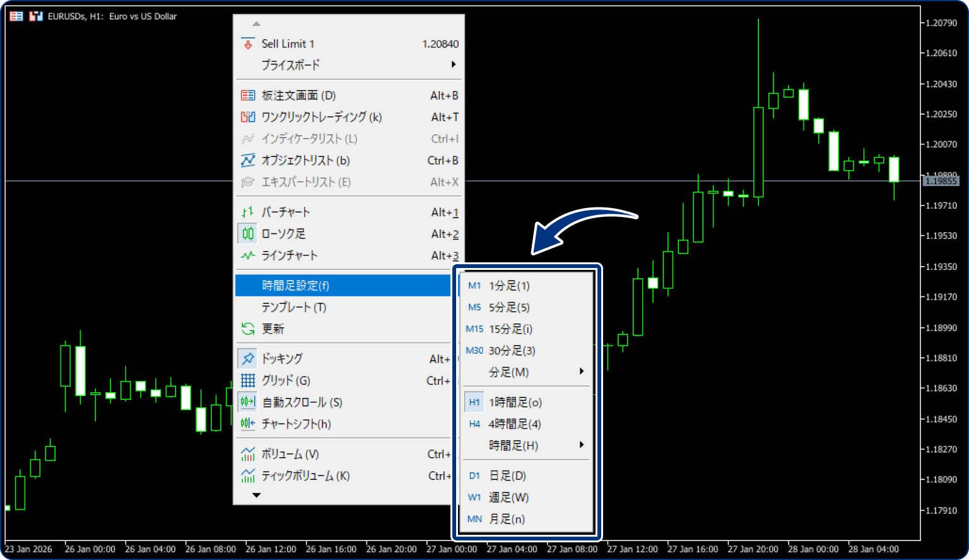Viewport: 969px width, 560px height.
Task: Choose 日足(D) daily timeframe
Action: [507, 475]
